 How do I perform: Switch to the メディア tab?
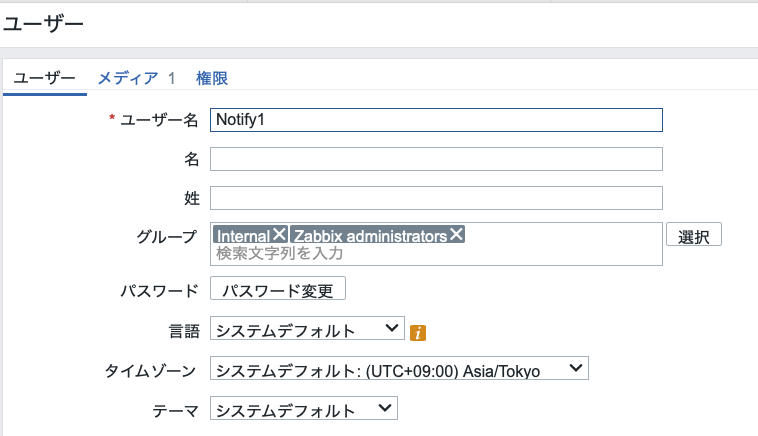(128, 78)
